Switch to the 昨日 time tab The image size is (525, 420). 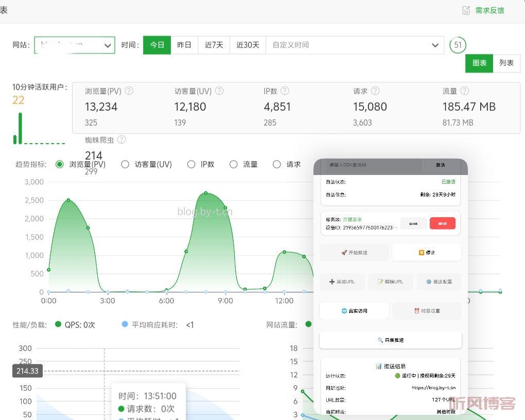pyautogui.click(x=184, y=45)
